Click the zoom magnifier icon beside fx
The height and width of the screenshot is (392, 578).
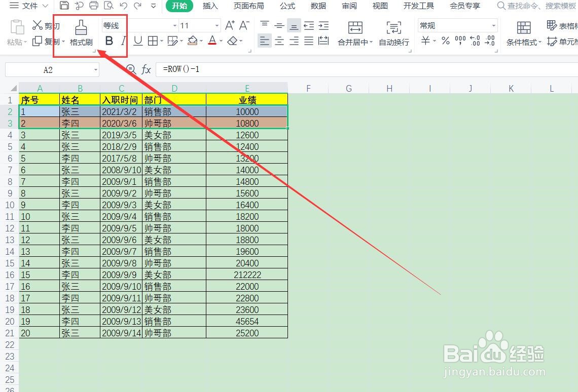131,69
